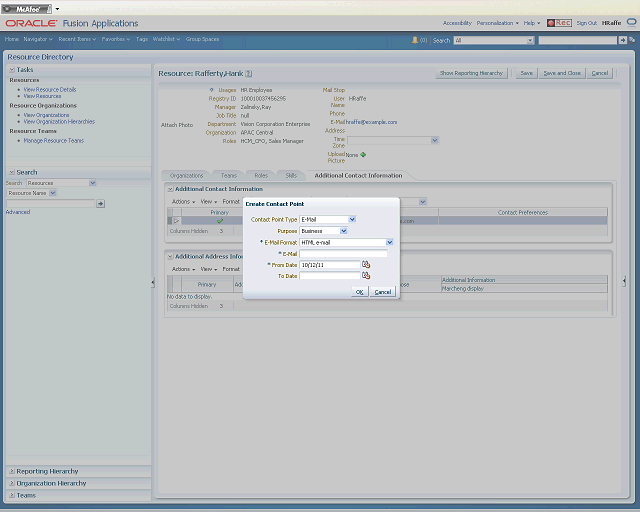The image size is (640, 512).
Task: Click the notifications bell icon
Action: [415, 40]
